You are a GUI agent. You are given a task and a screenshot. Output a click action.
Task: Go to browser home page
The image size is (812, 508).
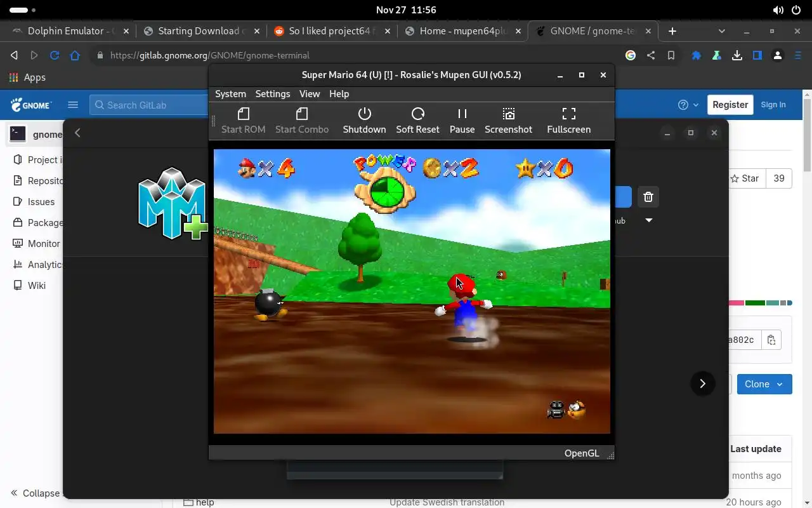click(75, 55)
